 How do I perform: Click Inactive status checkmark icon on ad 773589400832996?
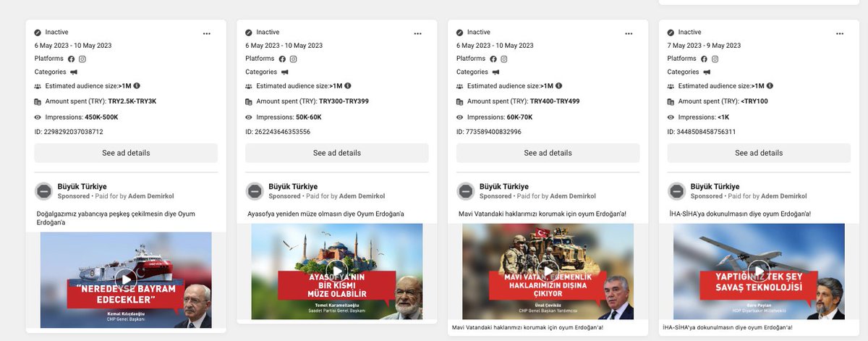point(460,33)
